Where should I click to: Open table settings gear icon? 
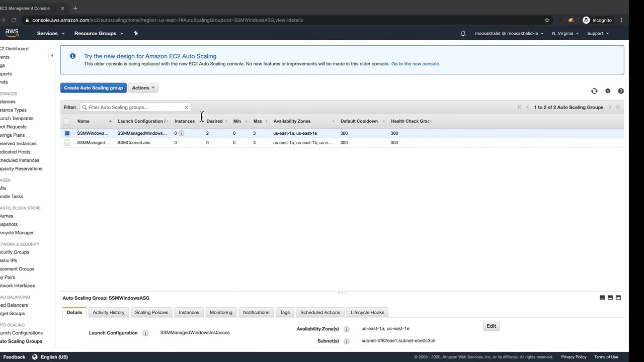coord(608,91)
